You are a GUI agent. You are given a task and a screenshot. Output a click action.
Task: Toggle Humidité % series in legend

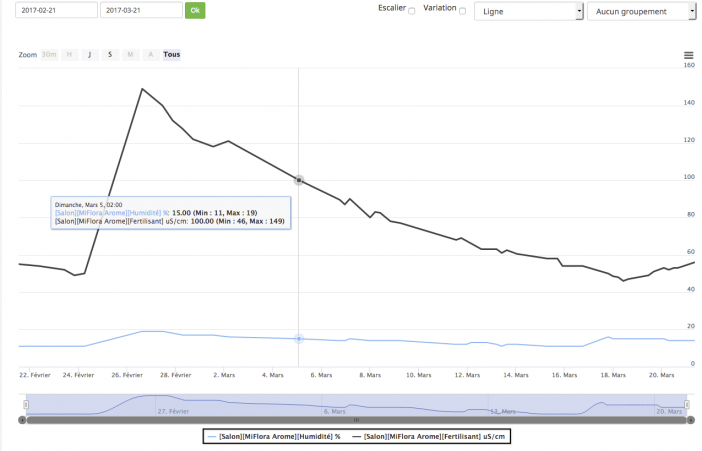point(274,436)
